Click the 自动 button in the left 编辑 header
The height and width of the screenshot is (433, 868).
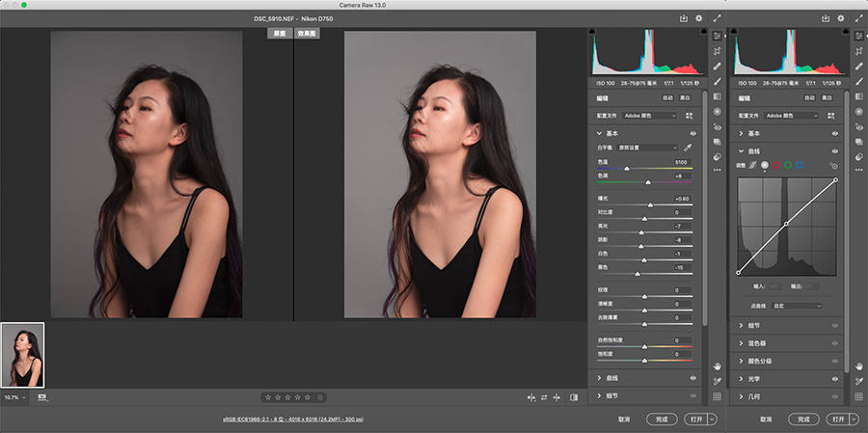667,97
